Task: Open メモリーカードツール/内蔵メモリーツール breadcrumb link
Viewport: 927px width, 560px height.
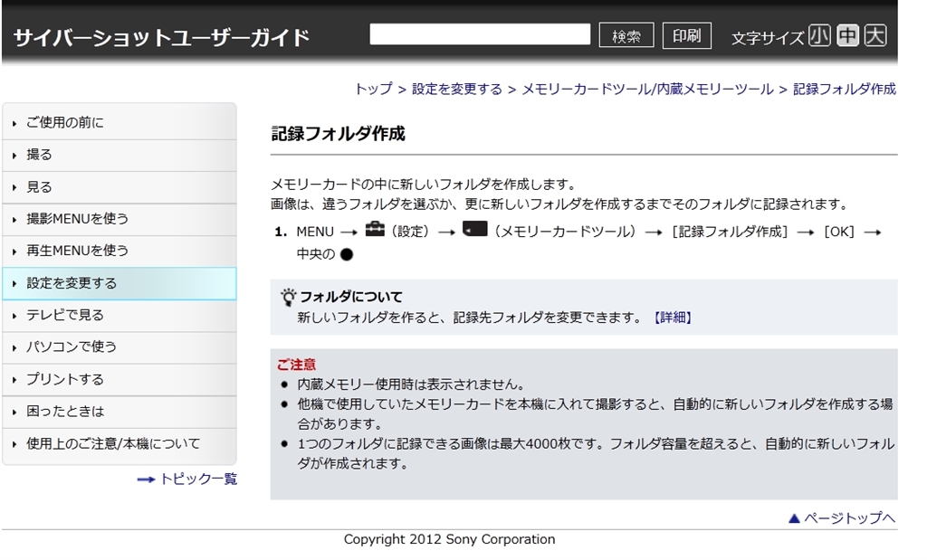Action: point(647,89)
